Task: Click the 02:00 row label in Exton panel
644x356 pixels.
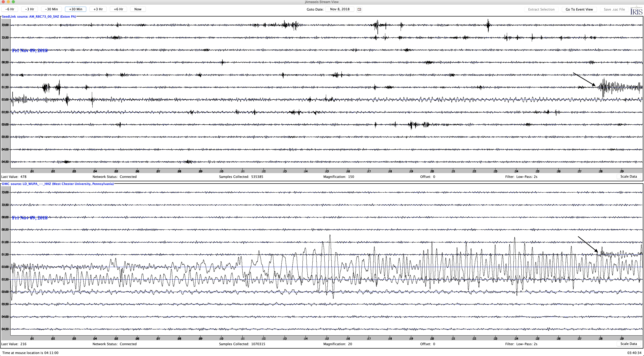Action: 5,100
